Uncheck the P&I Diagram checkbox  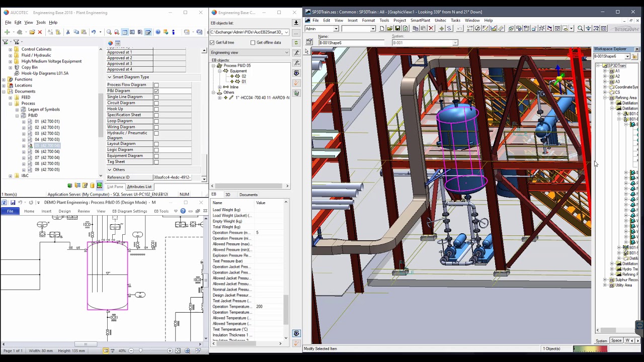(x=156, y=91)
